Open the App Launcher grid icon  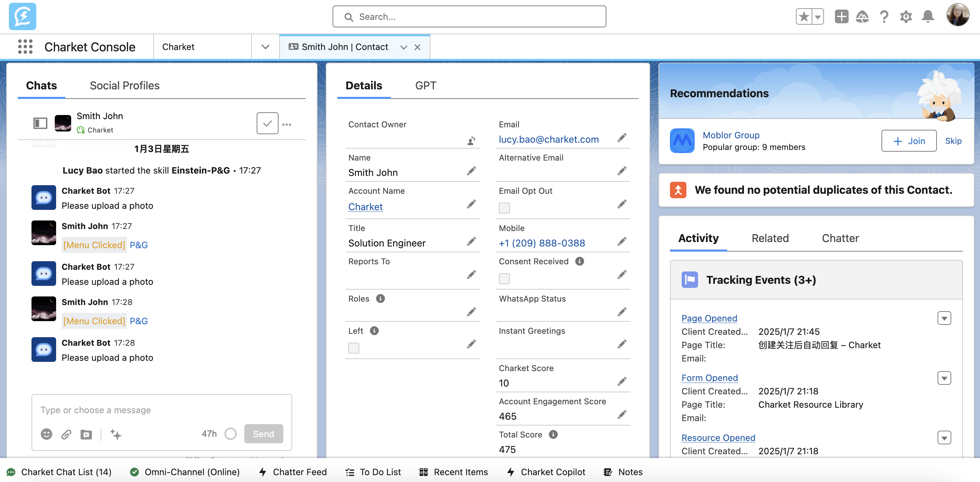tap(25, 47)
